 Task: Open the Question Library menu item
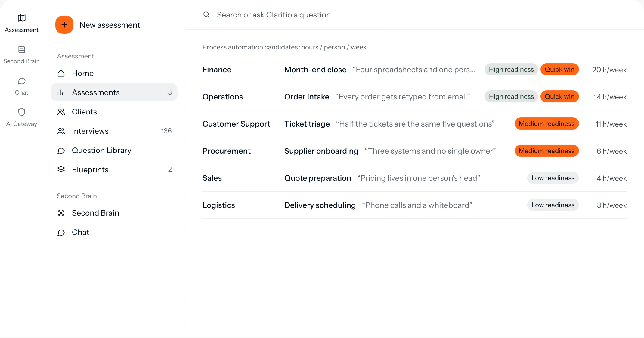114,150
